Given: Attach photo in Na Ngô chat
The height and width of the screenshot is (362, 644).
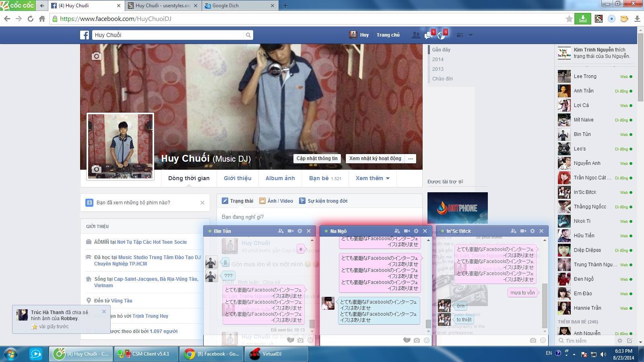Looking at the screenshot, I should tap(417, 340).
